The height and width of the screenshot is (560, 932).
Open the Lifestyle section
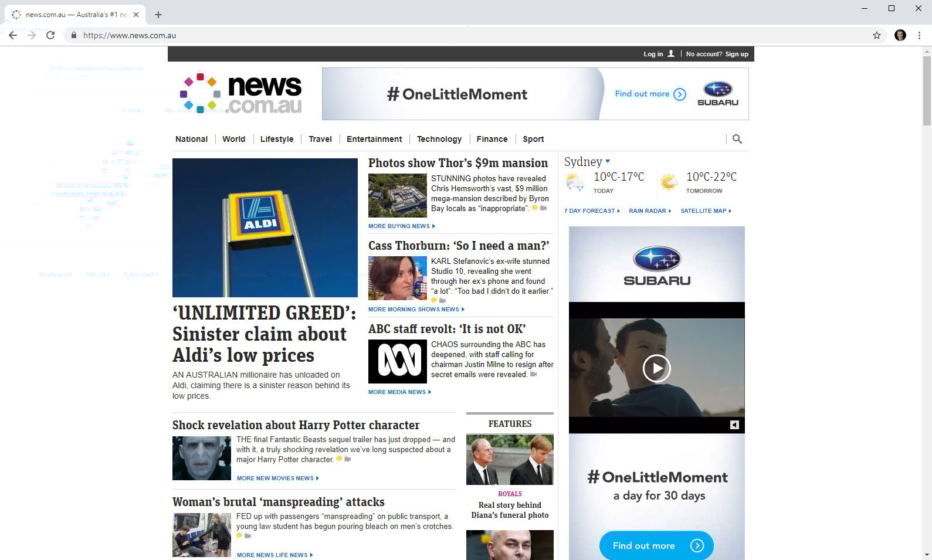pyautogui.click(x=277, y=139)
